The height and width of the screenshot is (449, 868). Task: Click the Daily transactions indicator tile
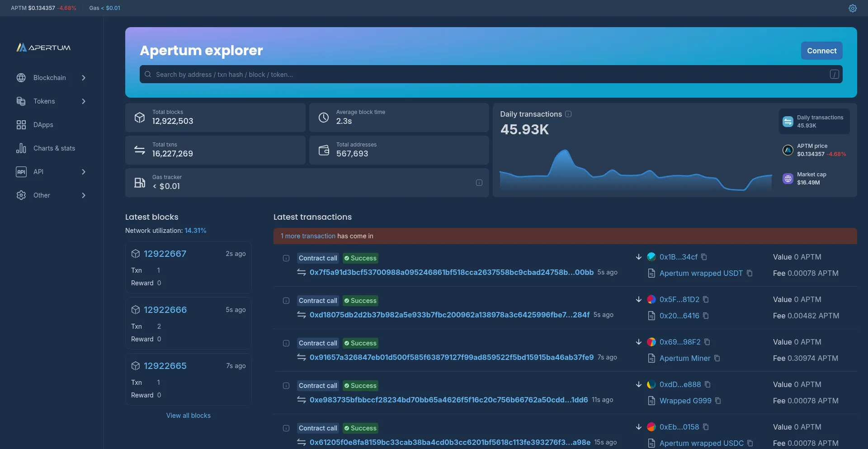814,121
